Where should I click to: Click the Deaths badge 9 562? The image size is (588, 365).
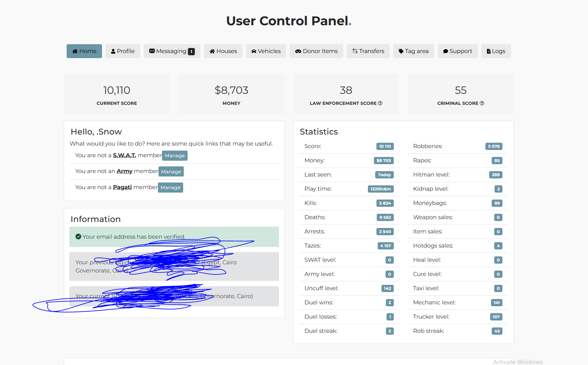(x=385, y=217)
